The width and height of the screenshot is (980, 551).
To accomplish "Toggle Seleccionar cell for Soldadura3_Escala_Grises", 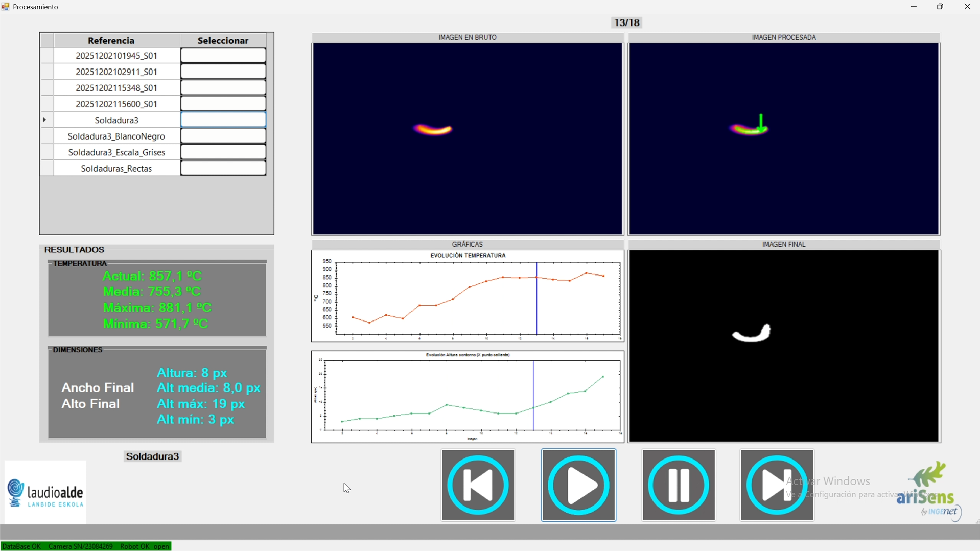I will [x=223, y=152].
